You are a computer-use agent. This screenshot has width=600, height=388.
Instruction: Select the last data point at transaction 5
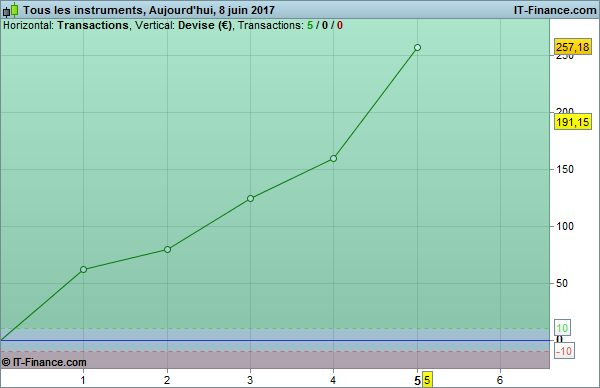(x=417, y=47)
